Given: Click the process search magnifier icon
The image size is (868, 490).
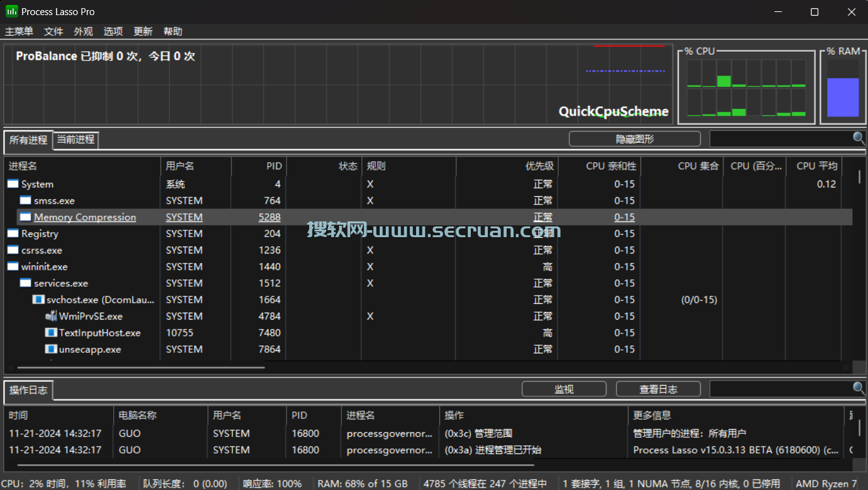Looking at the screenshot, I should tap(859, 138).
